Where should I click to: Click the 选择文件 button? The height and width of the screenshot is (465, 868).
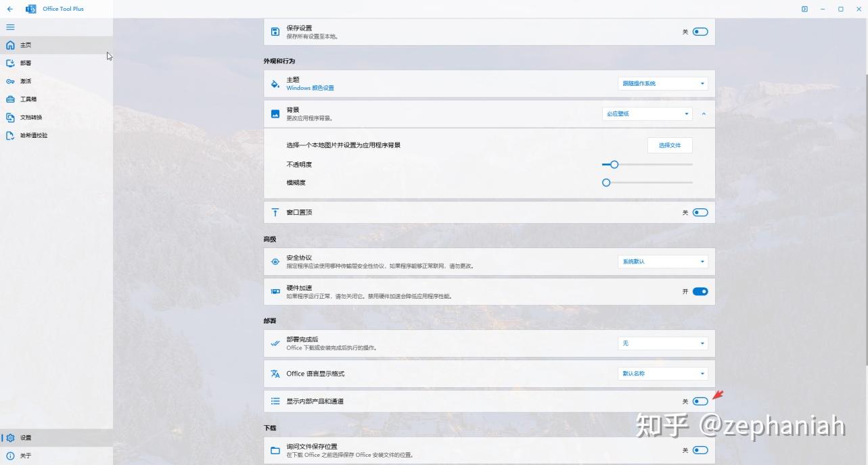670,145
